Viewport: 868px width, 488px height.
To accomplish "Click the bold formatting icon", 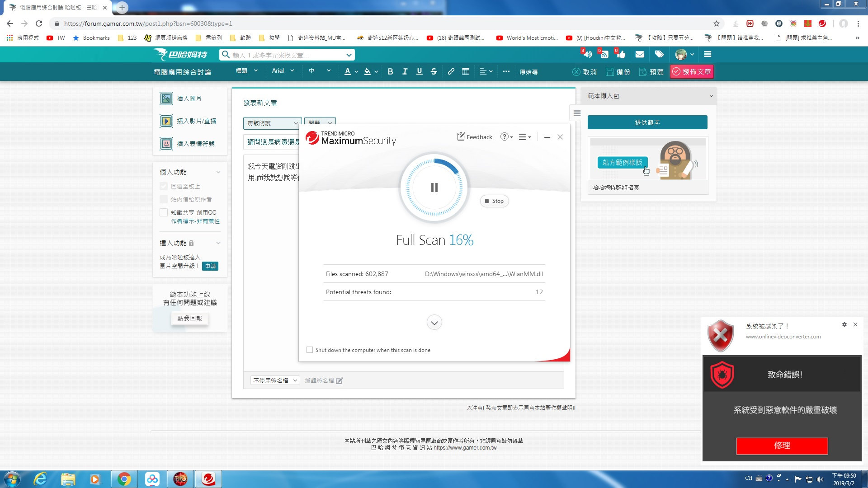I will tap(390, 71).
